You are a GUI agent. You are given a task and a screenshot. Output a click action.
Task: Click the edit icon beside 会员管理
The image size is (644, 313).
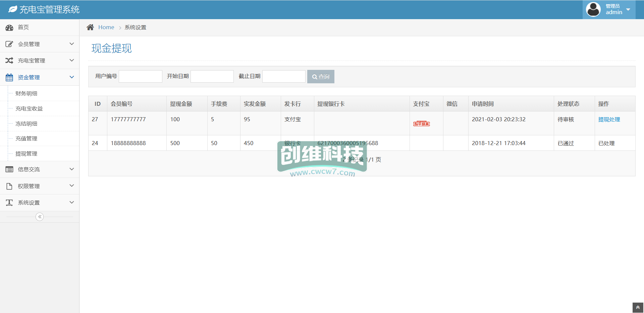[x=9, y=44]
